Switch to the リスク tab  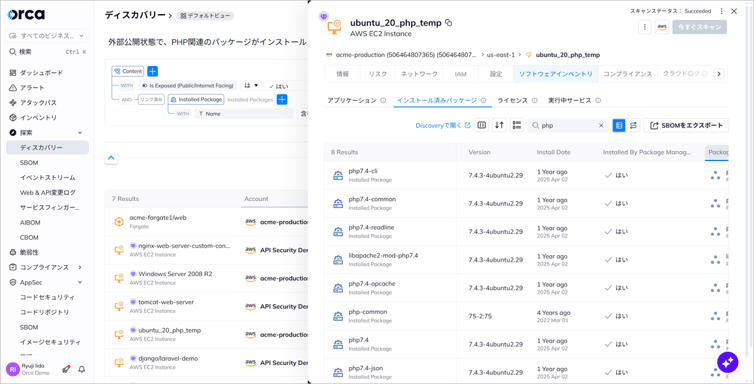pyautogui.click(x=378, y=74)
